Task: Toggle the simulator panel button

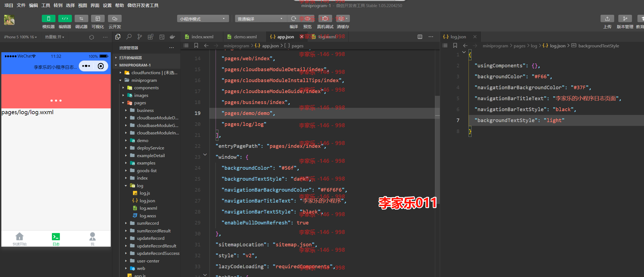Action: tap(48, 19)
